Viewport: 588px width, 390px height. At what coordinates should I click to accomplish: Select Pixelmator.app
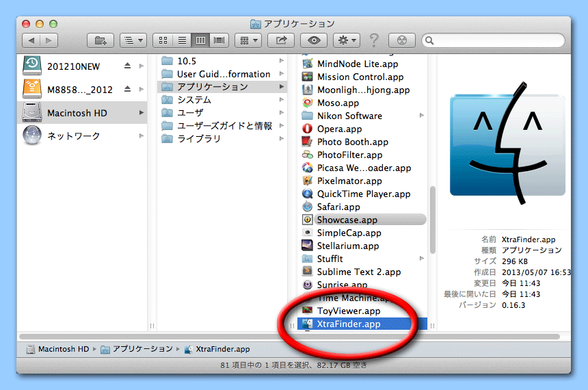[363, 181]
